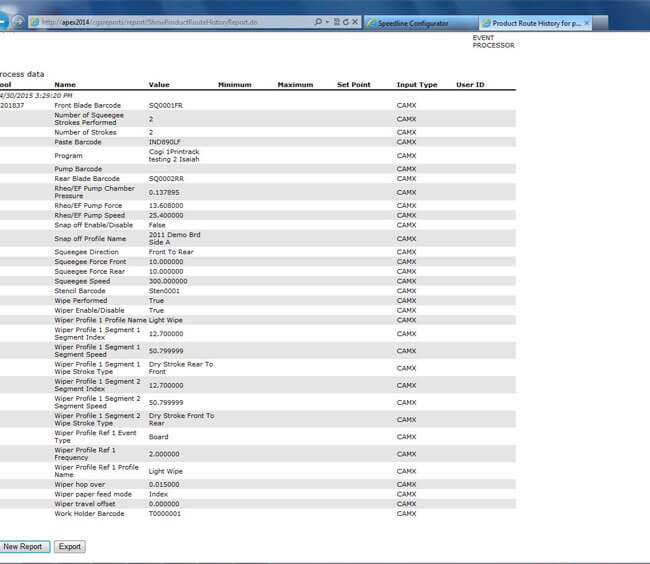650x564 pixels.
Task: Click the User ID column header
Action: [470, 85]
